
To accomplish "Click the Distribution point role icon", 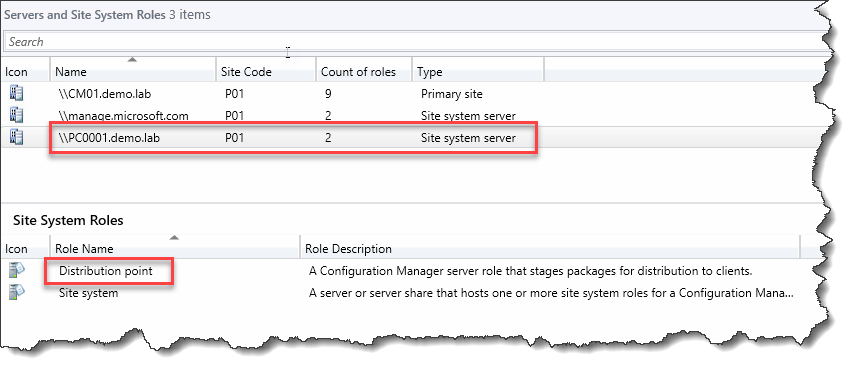I will (x=16, y=270).
